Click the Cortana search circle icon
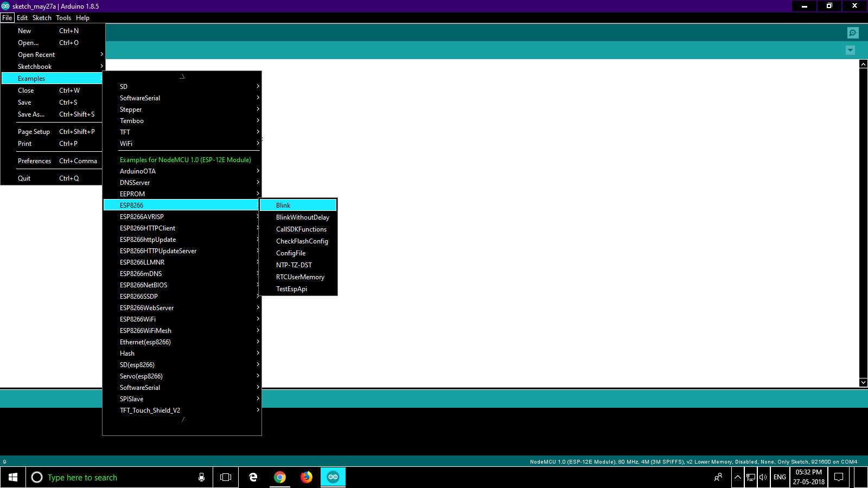The width and height of the screenshot is (868, 488). 37,477
